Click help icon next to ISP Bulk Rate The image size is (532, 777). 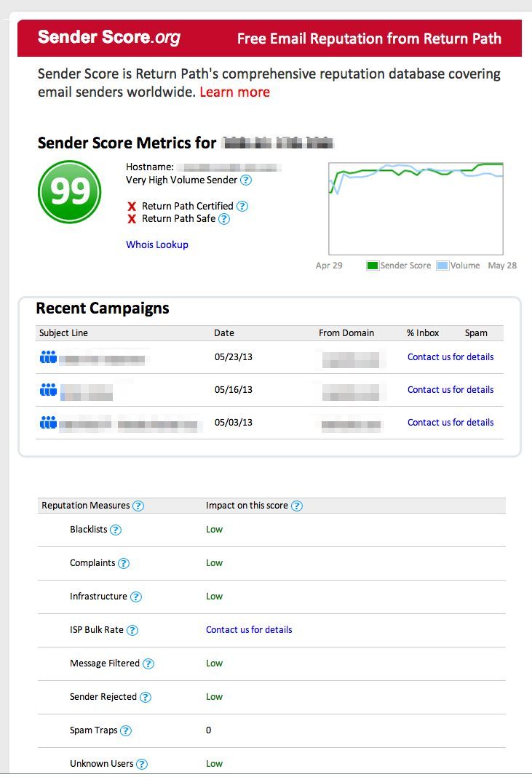[x=132, y=630]
